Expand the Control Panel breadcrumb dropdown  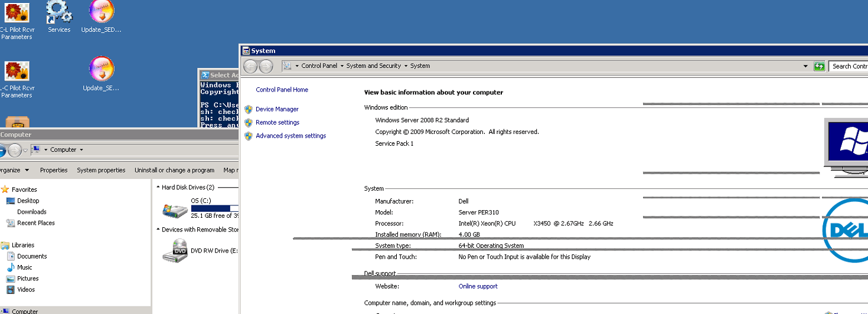pyautogui.click(x=341, y=66)
